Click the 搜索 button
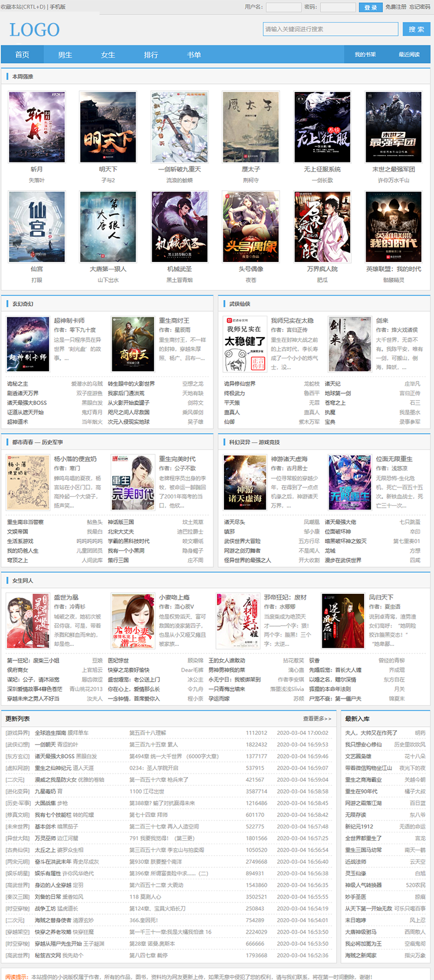Screen dimensions: 434x980 tap(416, 29)
